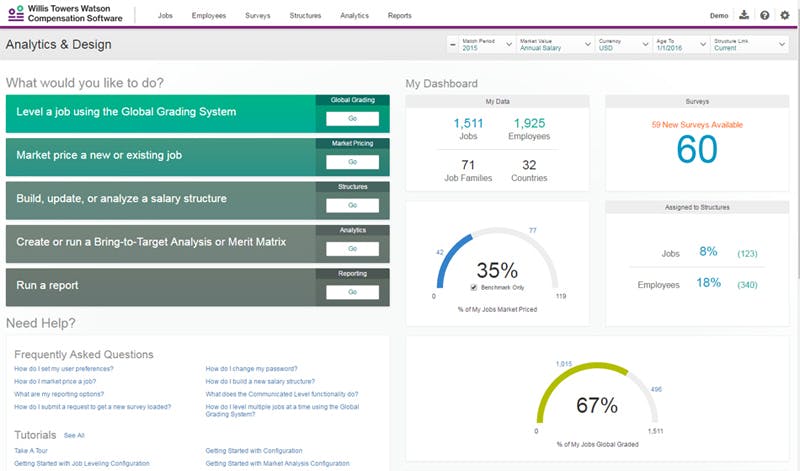
Task: Collapse filters with the minus icon
Action: (453, 44)
